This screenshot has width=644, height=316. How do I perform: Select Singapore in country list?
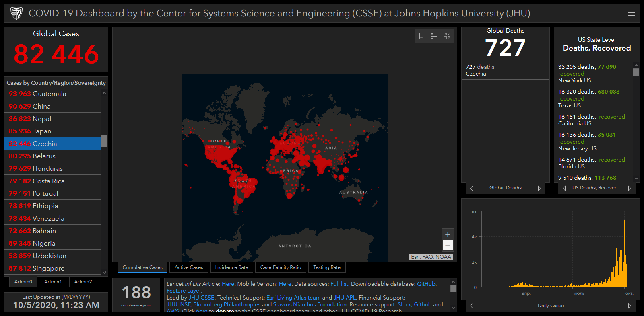[53, 268]
